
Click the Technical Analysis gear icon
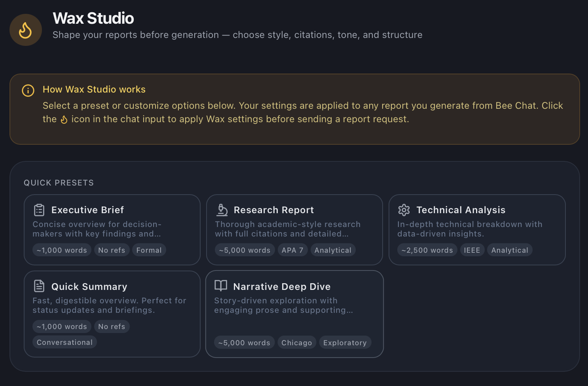[404, 210]
